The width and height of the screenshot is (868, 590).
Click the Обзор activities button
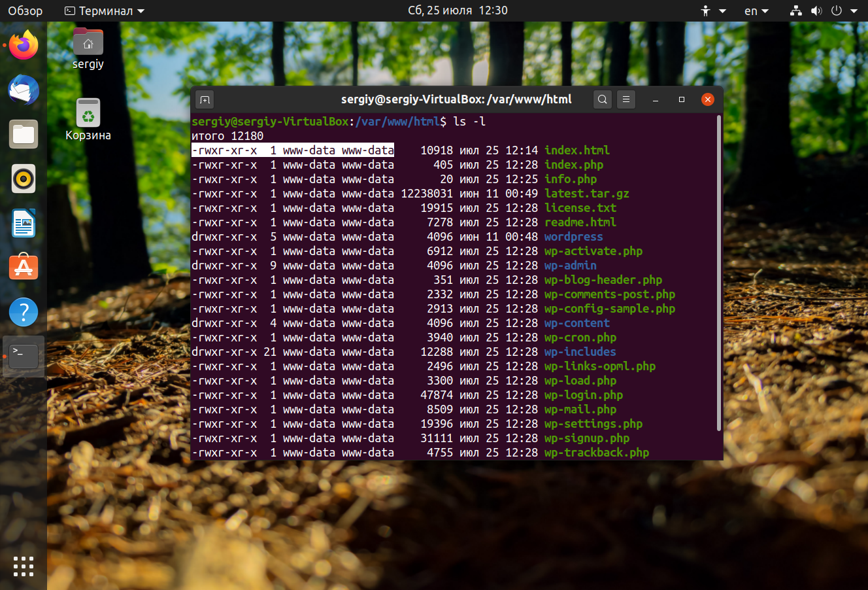pos(25,11)
